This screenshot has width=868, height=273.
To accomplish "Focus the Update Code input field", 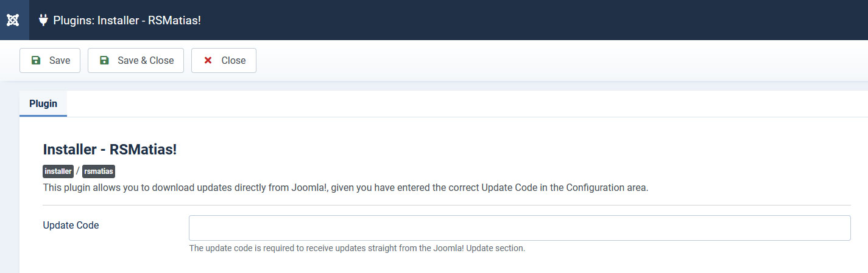I will pyautogui.click(x=520, y=228).
